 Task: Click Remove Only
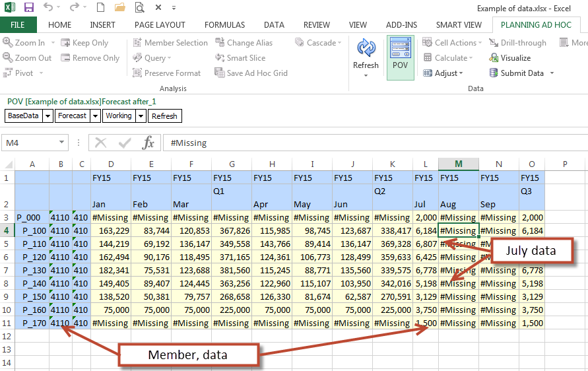tap(90, 58)
